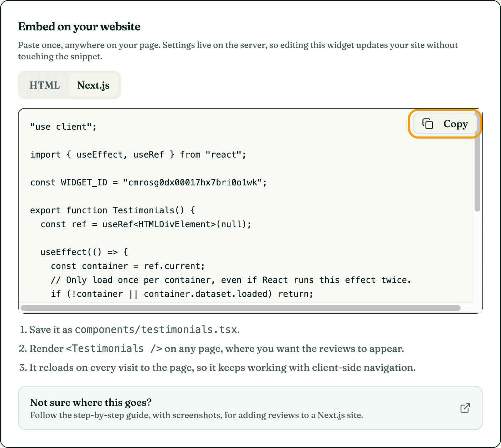Click the "Only load once per container" comment

coord(231,280)
